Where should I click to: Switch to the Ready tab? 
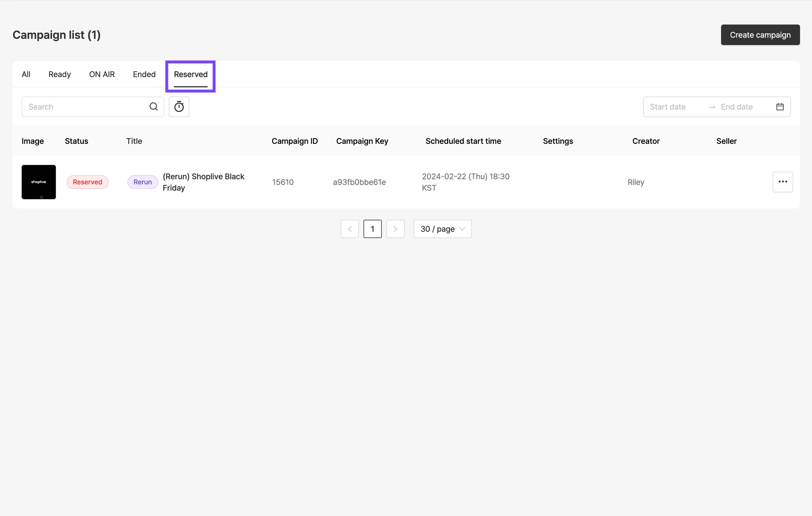click(x=60, y=74)
